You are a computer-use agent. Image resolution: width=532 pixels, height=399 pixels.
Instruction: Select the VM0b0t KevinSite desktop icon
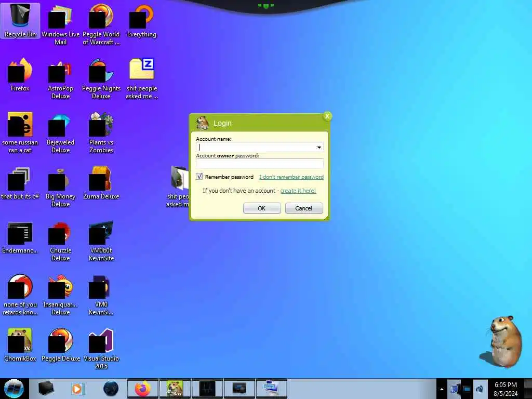[x=101, y=241]
